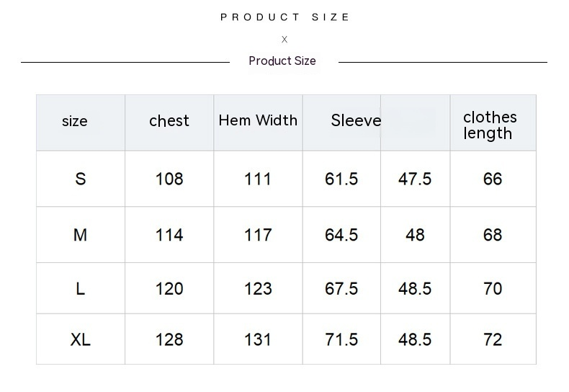Click the small X below PRODUCT SIZE

(284, 40)
